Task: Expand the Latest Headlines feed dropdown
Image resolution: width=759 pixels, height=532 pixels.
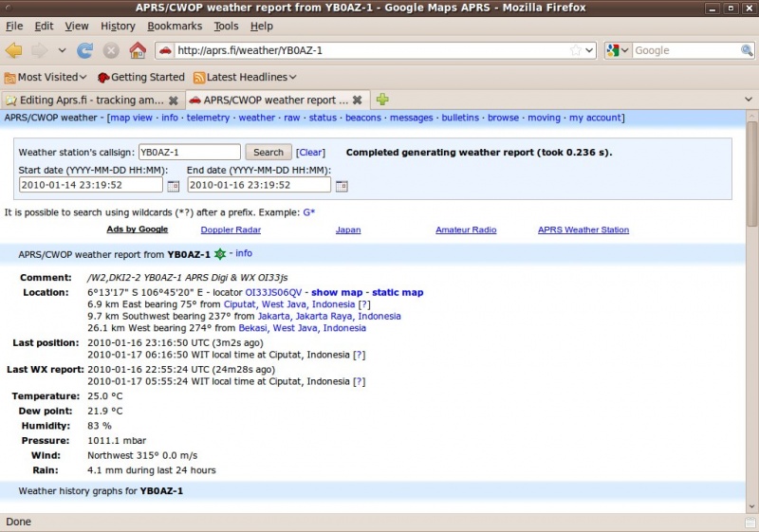Action: [292, 77]
